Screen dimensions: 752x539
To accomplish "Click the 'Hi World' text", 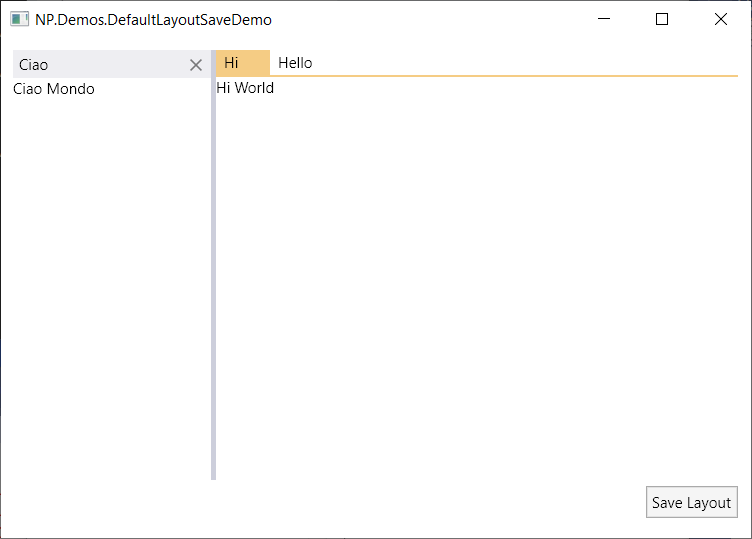I will point(245,88).
